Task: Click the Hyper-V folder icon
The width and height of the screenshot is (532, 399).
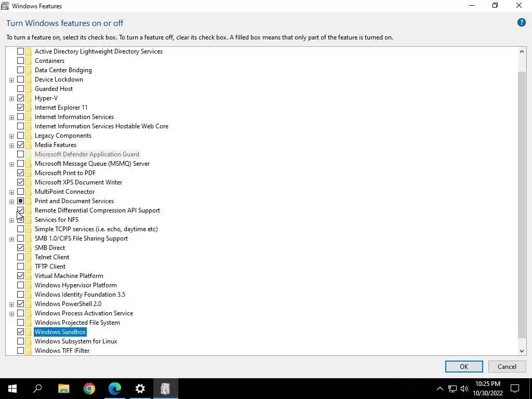Action: [x=28, y=98]
